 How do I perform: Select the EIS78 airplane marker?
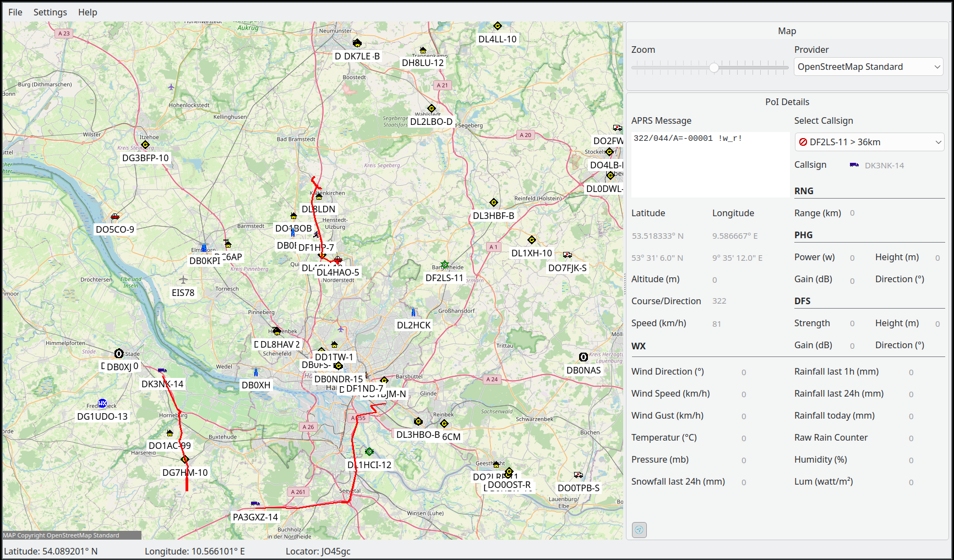[183, 280]
